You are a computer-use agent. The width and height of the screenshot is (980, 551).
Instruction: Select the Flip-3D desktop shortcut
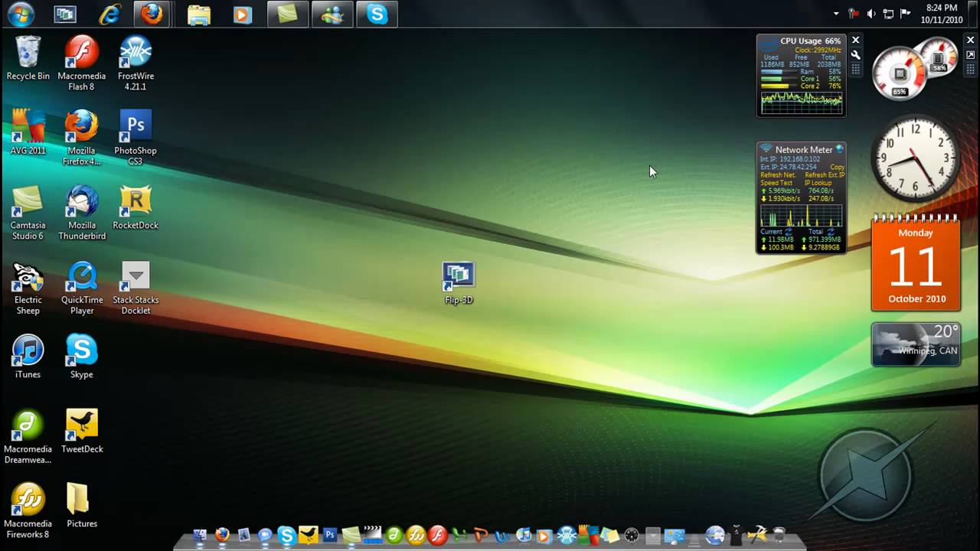(x=459, y=282)
